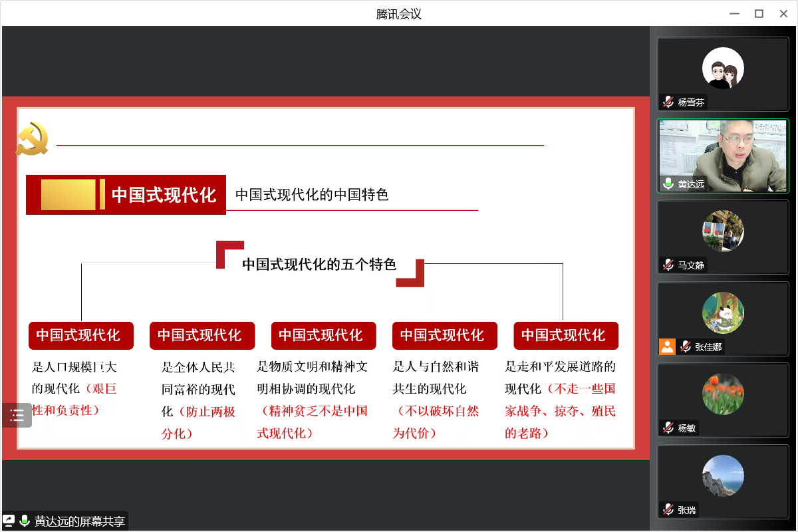Viewport: 798px width, 532px height.
Task: Click the 黄达远的屏幕共享 label
Action: pyautogui.click(x=80, y=521)
